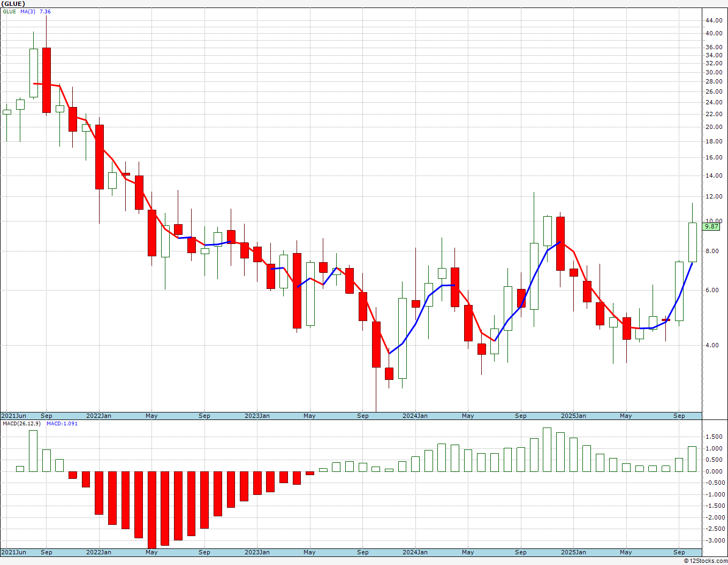Viewport: 728px width, 565px height.
Task: Click the 20.00 price axis label
Action: pyautogui.click(x=714, y=127)
